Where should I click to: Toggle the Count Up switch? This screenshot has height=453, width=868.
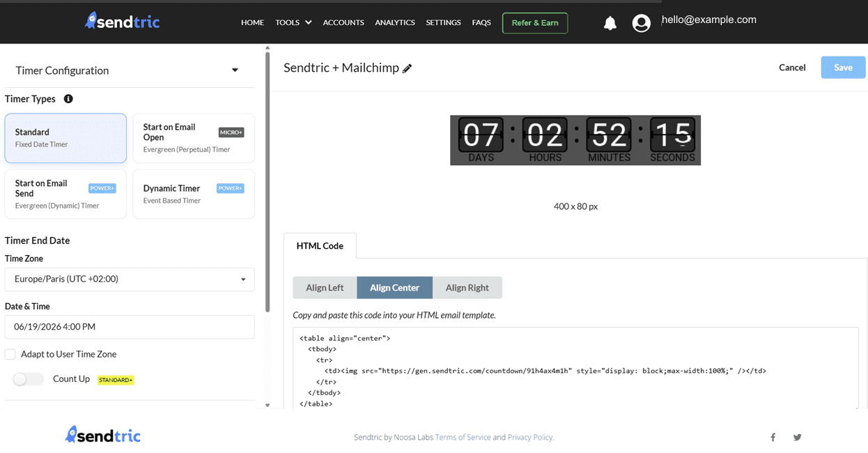coord(28,379)
